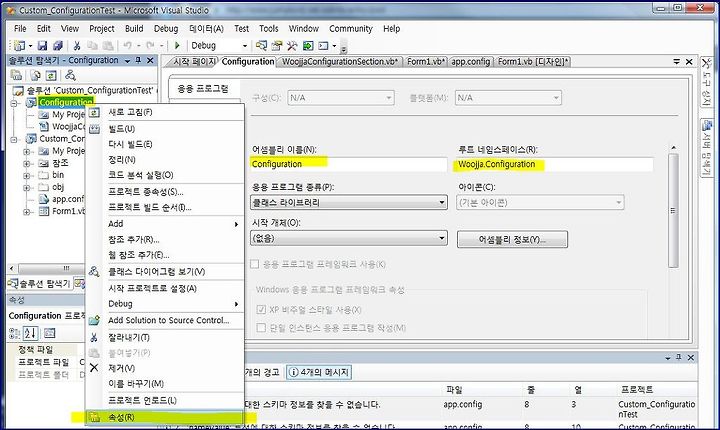Click View Class Diagram icon in Solution Explorer toolbar
The width and height of the screenshot is (720, 430).
tap(70, 75)
